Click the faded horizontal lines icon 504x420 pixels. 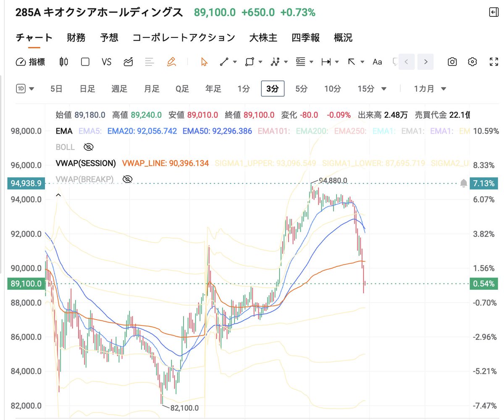point(150,62)
